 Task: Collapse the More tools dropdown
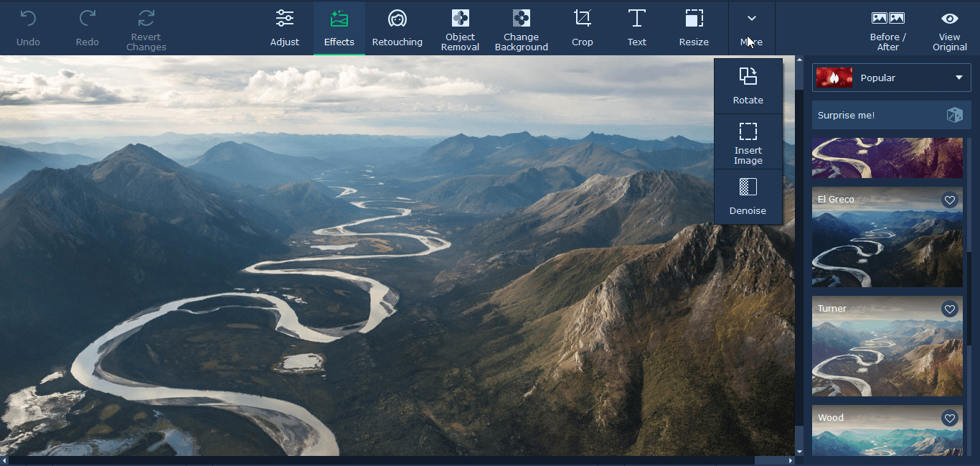click(752, 29)
